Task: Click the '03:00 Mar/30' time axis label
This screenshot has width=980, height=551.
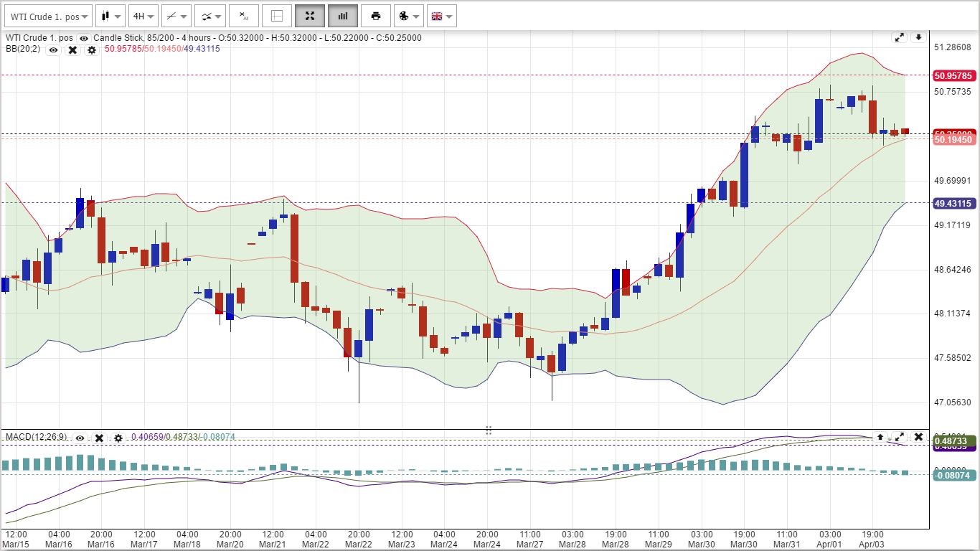Action: [702, 540]
